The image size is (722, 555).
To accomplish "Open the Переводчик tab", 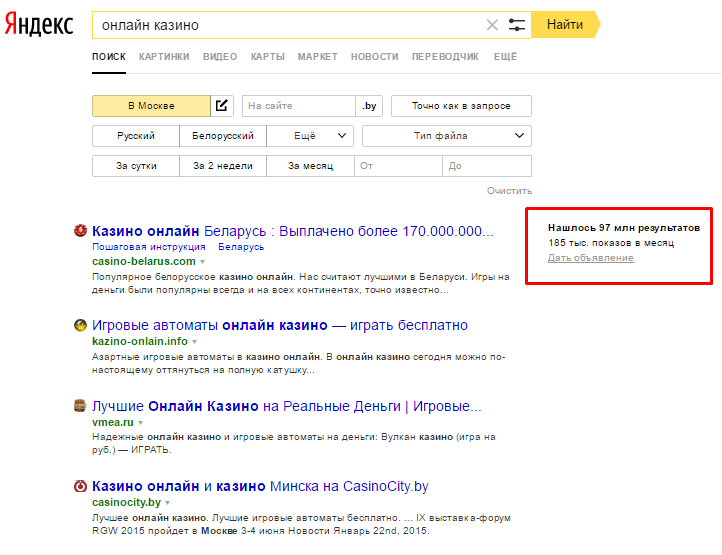I will point(445,57).
